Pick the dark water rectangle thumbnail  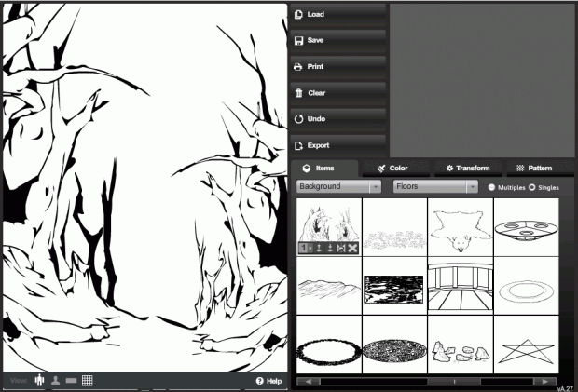click(394, 286)
